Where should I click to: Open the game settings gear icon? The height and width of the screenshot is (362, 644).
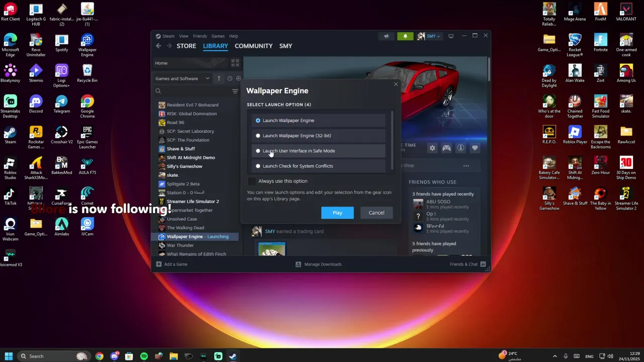click(432, 148)
